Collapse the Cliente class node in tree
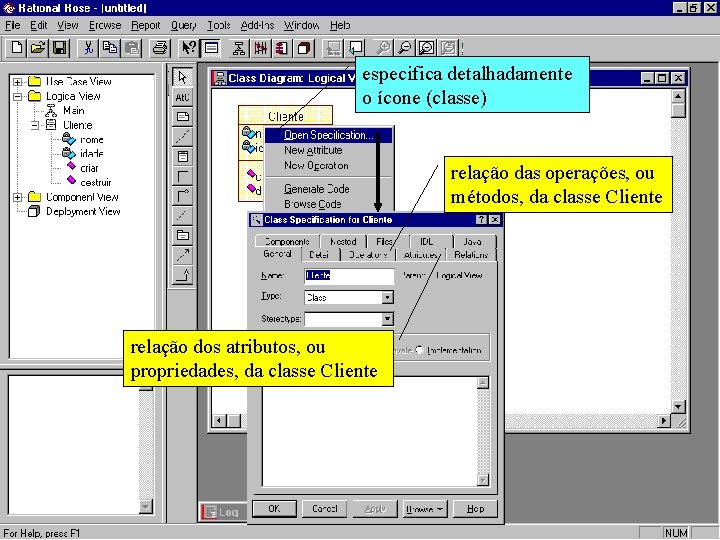Screen dimensions: 720x540 [35, 125]
